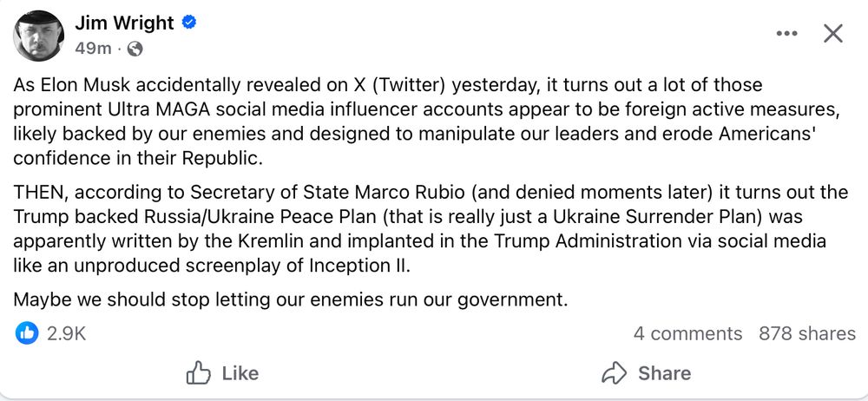Click the sentence "Maybe we should stop letting..."
The image size is (868, 401).
(291, 300)
